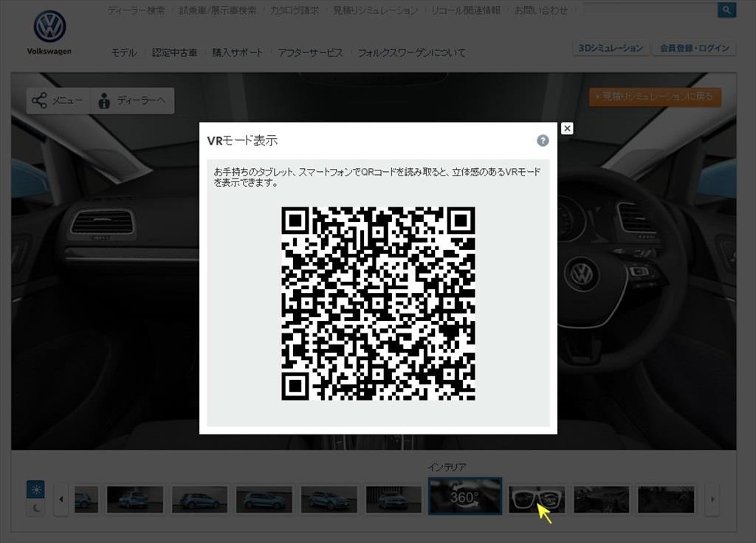The width and height of the screenshot is (756, 543).
Task: Click the インテリア label above the thumbnails
Action: (447, 467)
